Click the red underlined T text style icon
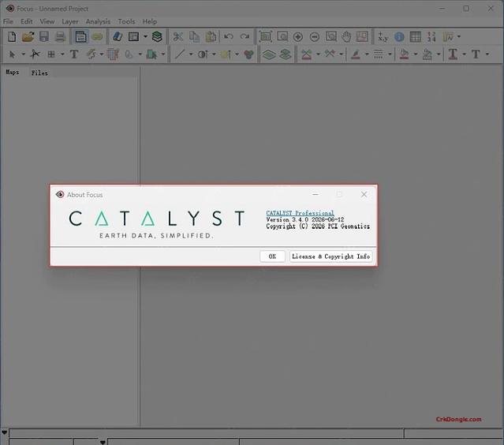 [x=453, y=54]
